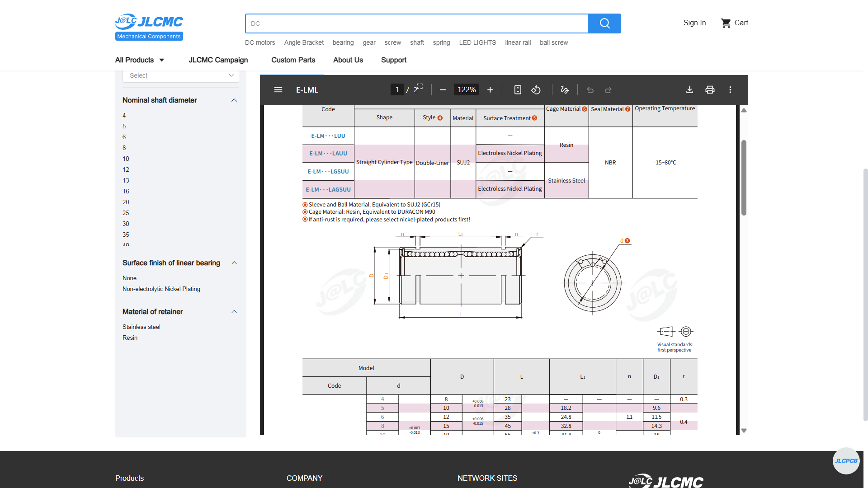Screen dimensions: 868x488
Task: Click the 122% zoom level field
Action: (467, 90)
